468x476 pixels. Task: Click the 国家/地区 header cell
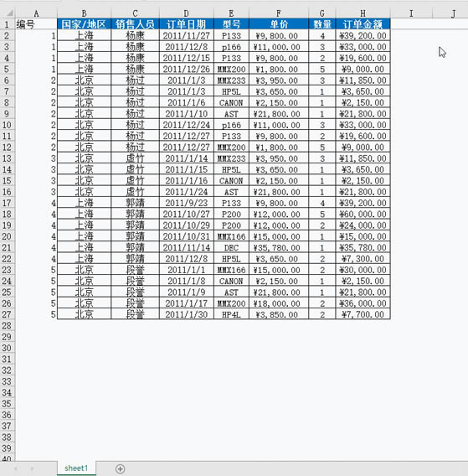pos(84,24)
